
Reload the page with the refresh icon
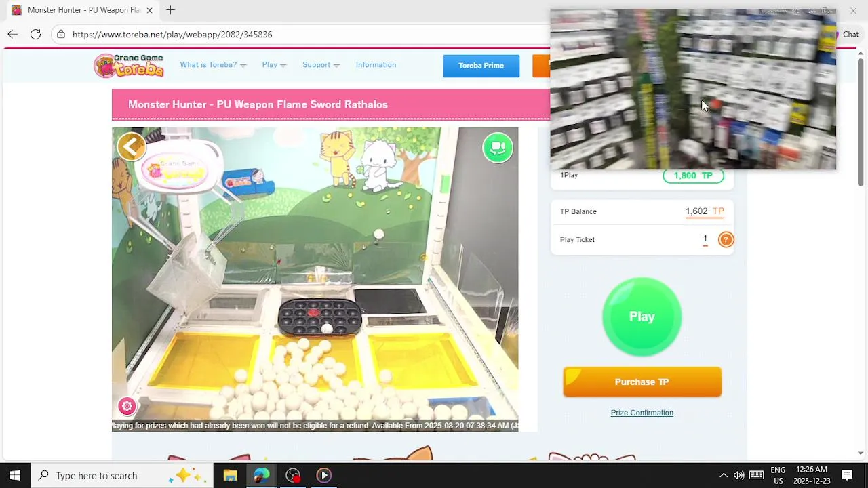pyautogui.click(x=35, y=34)
